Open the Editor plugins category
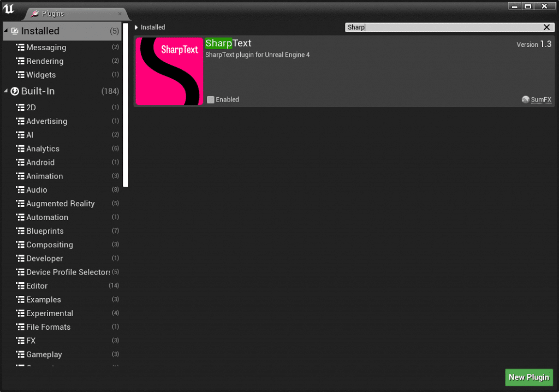 (37, 286)
